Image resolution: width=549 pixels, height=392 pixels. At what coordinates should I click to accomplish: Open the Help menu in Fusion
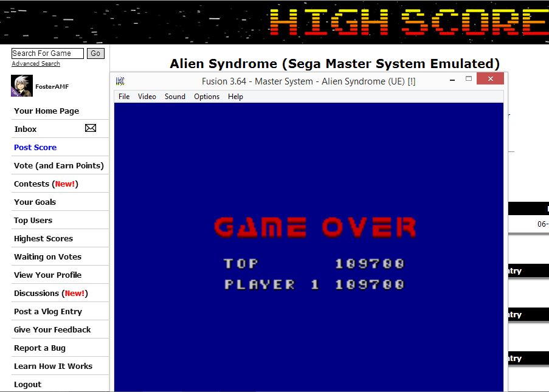coord(235,97)
